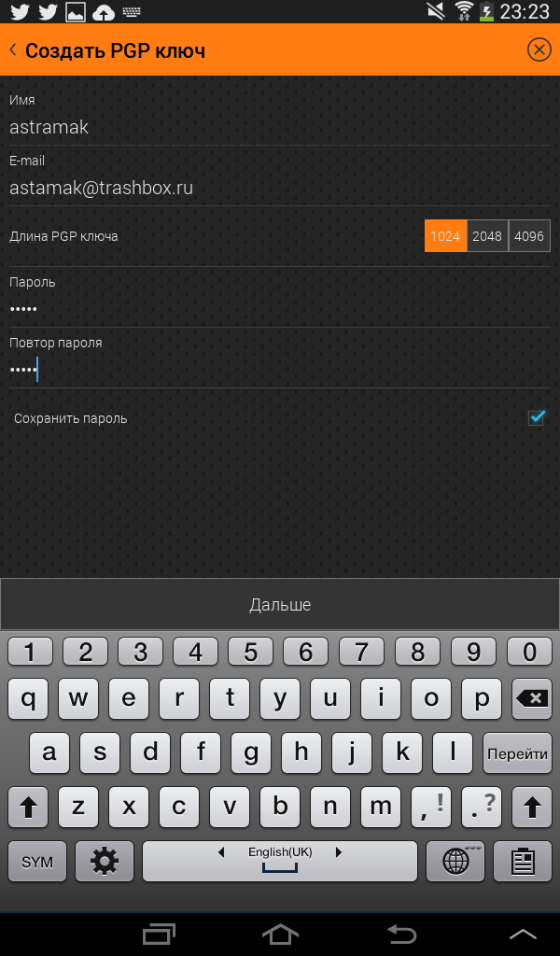Viewport: 560px width, 956px height.
Task: Tap the globe language switch key
Action: [x=455, y=862]
